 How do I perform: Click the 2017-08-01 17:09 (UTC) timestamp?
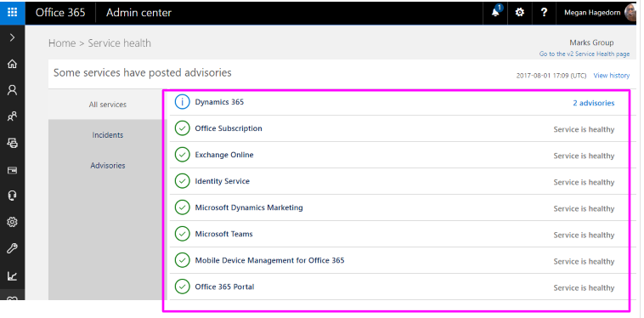tap(551, 76)
